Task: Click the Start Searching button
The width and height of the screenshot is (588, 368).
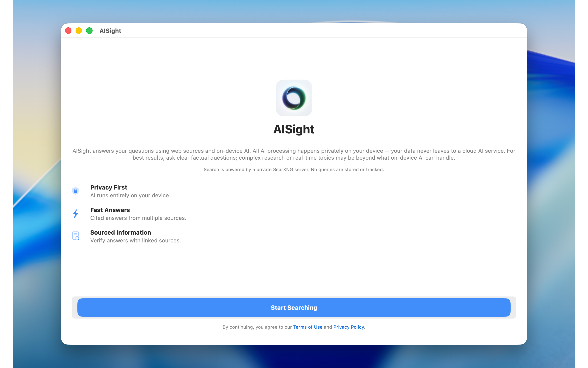Action: point(294,308)
